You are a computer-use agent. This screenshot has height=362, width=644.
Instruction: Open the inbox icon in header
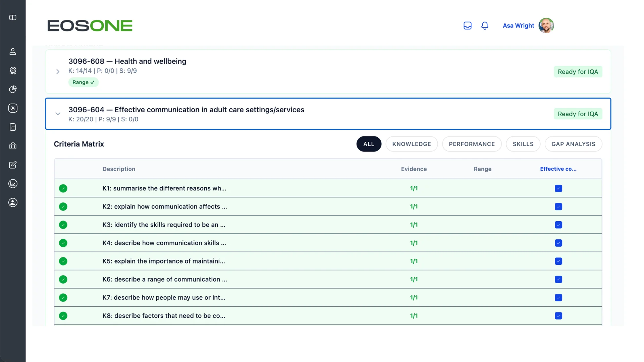[x=467, y=25]
